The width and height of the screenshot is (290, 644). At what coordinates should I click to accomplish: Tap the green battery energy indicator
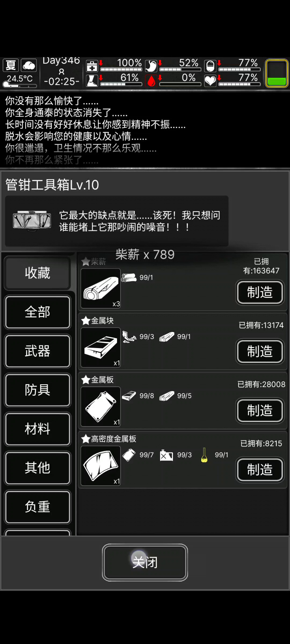pyautogui.click(x=277, y=73)
